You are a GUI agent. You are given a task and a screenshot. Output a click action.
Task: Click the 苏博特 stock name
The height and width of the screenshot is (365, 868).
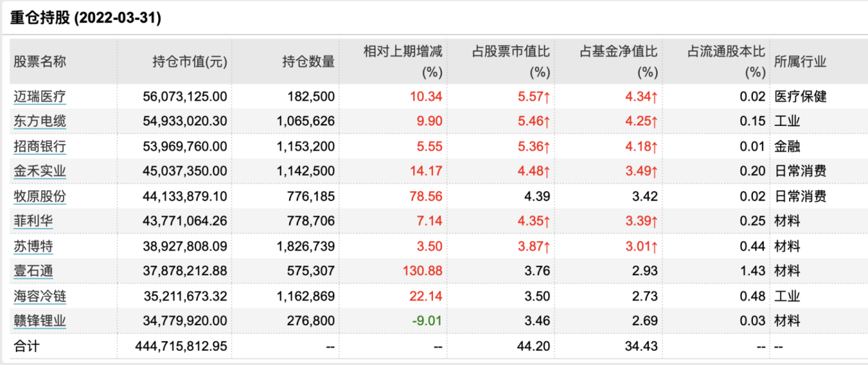pos(34,247)
